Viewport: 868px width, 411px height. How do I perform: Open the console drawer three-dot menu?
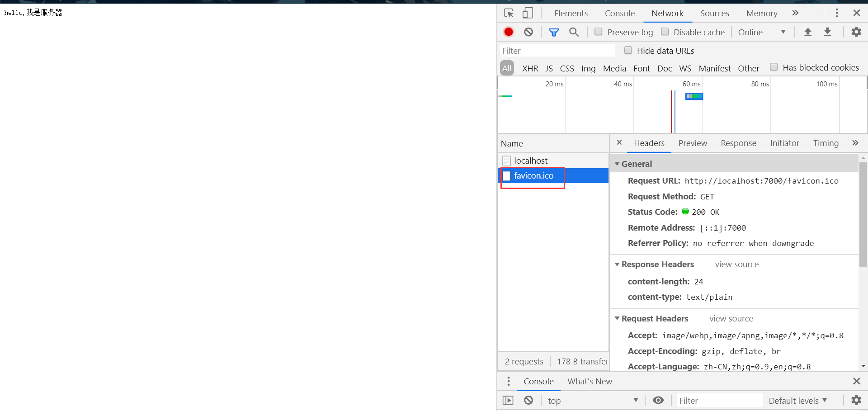(509, 381)
